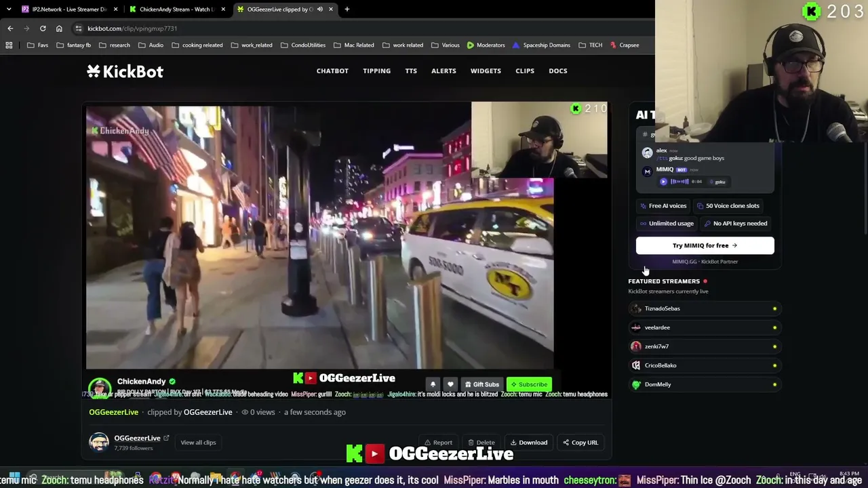The image size is (868, 488).
Task: Click the Gift Subs button
Action: (482, 384)
